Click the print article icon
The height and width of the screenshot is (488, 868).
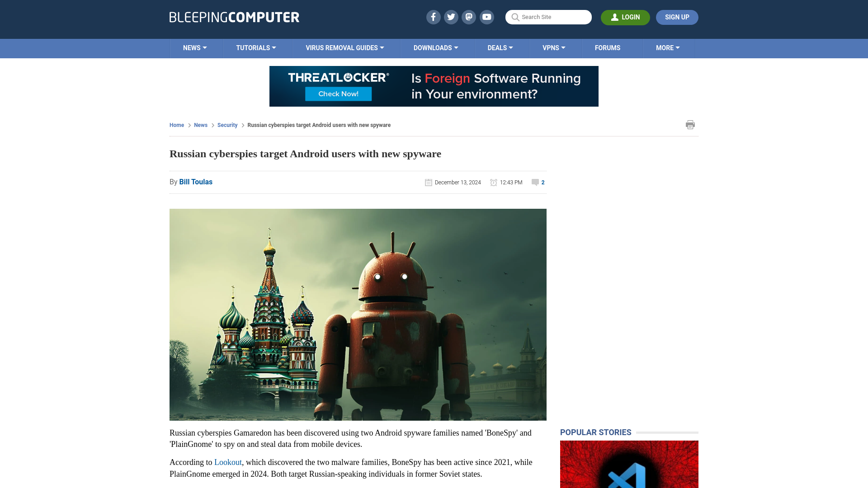pyautogui.click(x=690, y=124)
